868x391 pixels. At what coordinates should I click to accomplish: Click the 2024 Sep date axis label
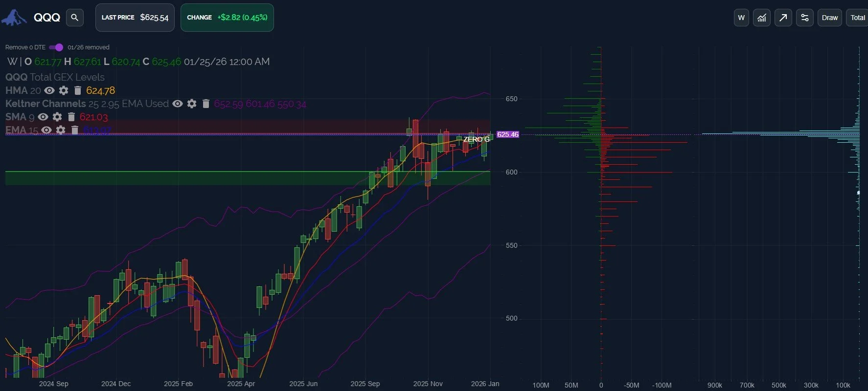click(54, 384)
